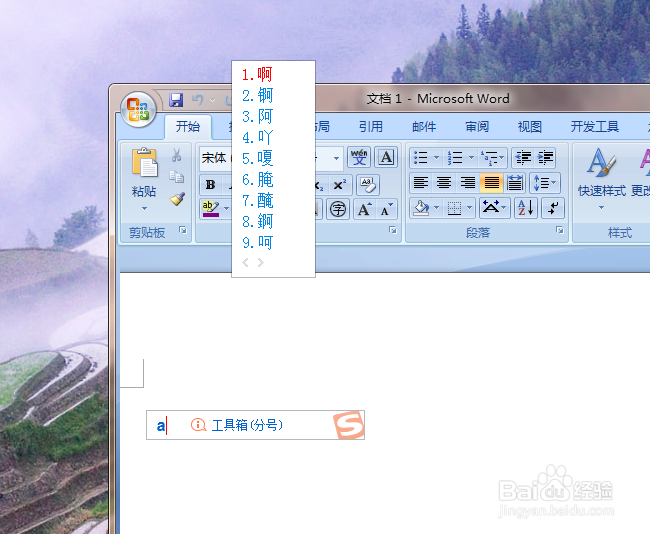Image resolution: width=650 pixels, height=534 pixels.
Task: Toggle superscript formatting
Action: point(340,185)
